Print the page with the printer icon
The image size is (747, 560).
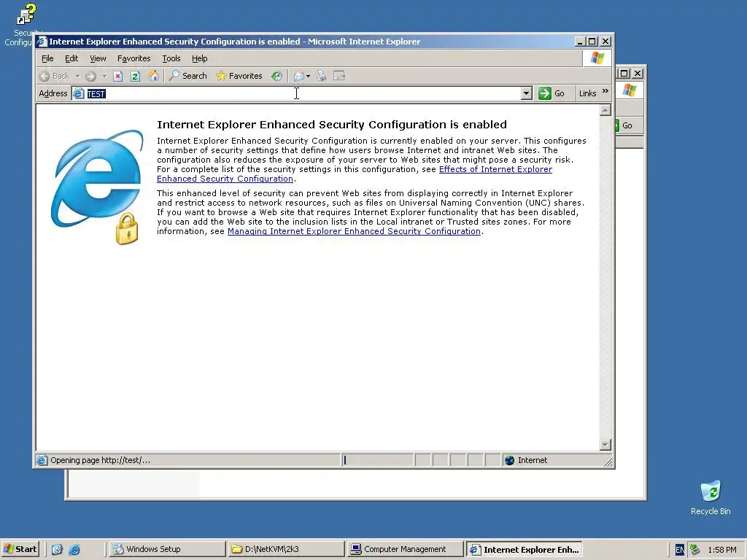(322, 76)
